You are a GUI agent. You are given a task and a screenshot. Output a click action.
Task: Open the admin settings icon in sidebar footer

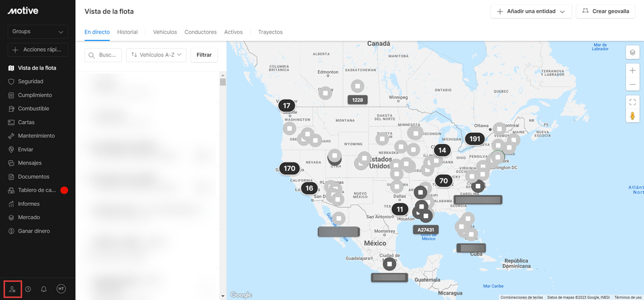click(13, 289)
